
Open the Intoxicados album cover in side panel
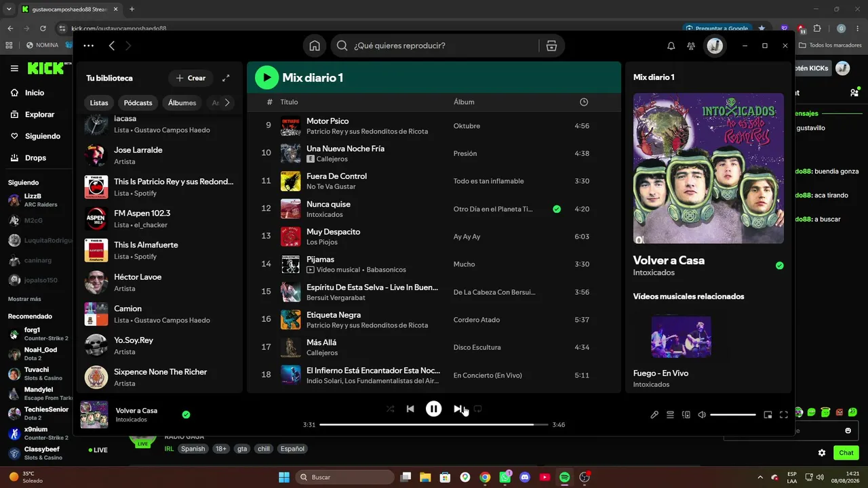tap(709, 169)
